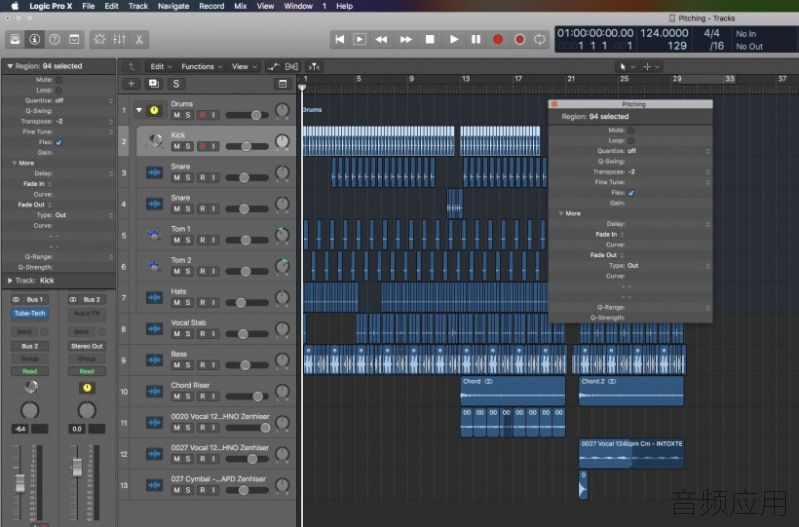
Task: Click the Tube-Tech plugin slot
Action: pyautogui.click(x=30, y=313)
